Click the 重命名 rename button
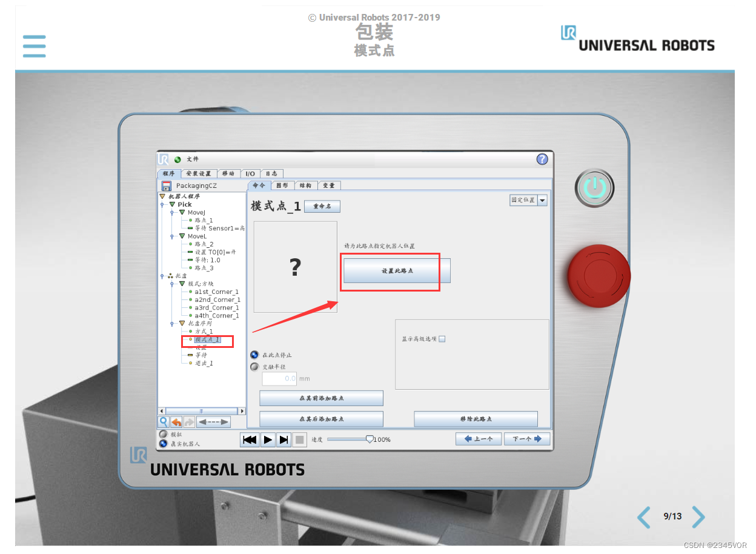 pyautogui.click(x=322, y=206)
